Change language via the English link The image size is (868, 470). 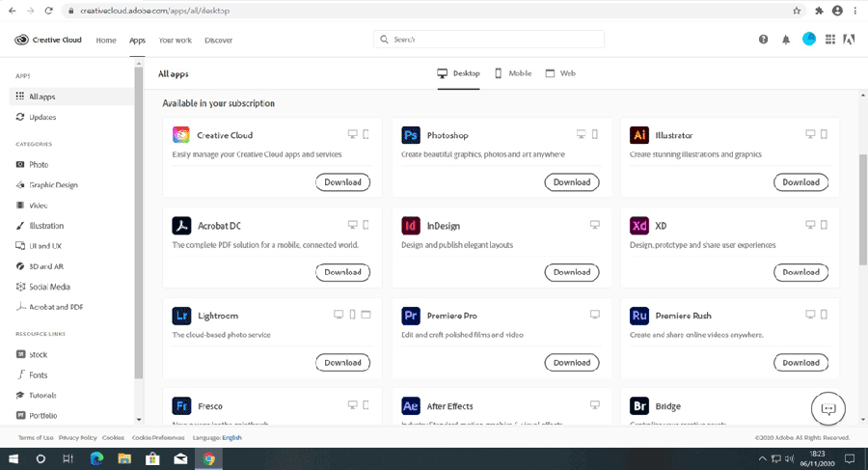pyautogui.click(x=231, y=438)
